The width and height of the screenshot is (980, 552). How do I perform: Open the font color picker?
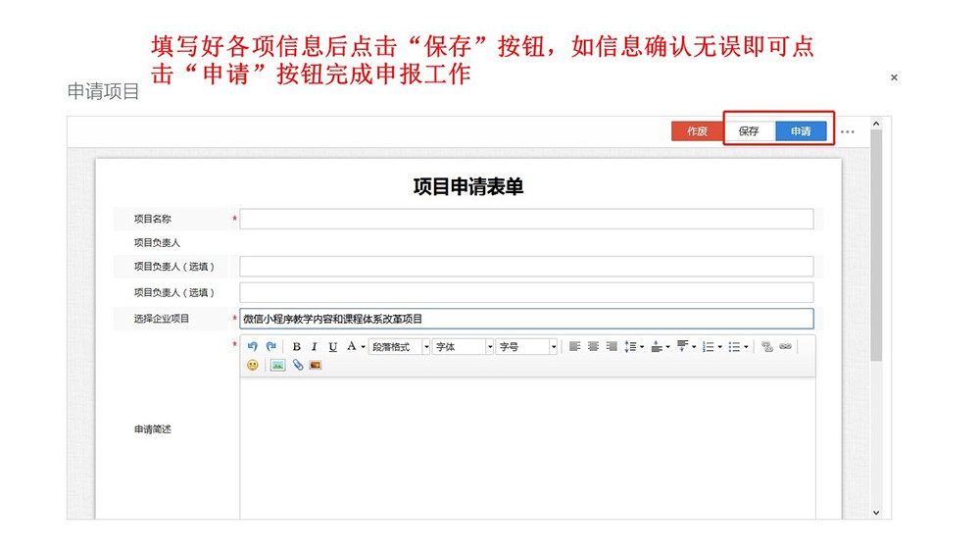click(x=352, y=347)
